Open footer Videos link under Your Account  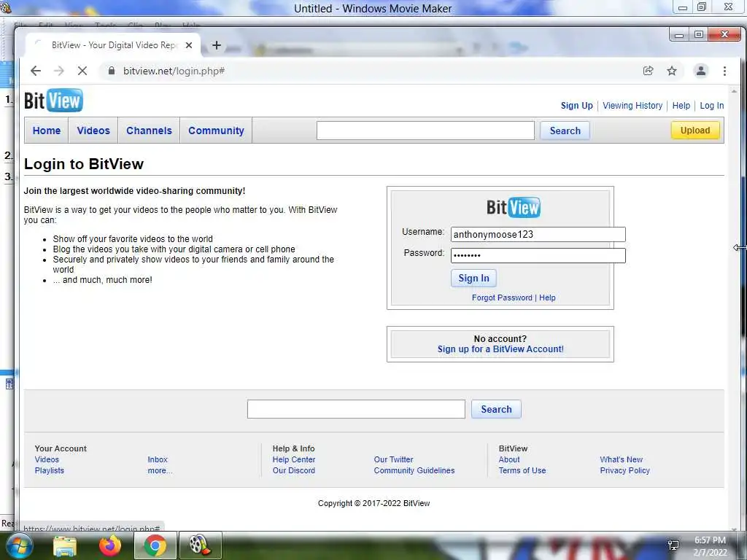click(x=47, y=459)
